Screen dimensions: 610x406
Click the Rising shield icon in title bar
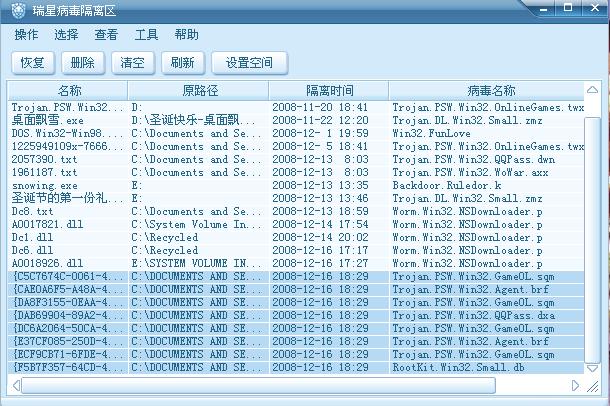tap(18, 10)
